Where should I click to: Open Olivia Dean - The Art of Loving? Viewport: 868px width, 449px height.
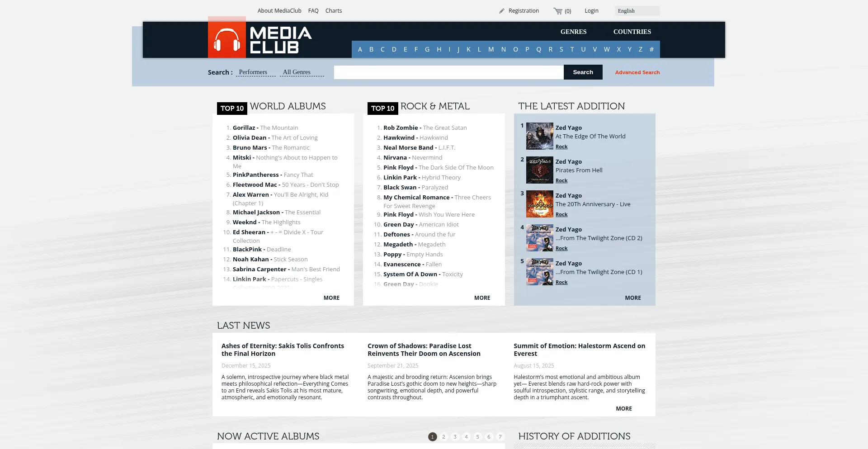point(275,138)
